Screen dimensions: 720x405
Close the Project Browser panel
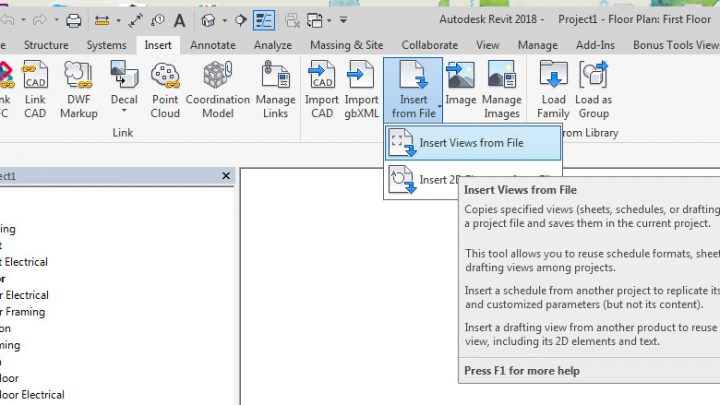226,176
